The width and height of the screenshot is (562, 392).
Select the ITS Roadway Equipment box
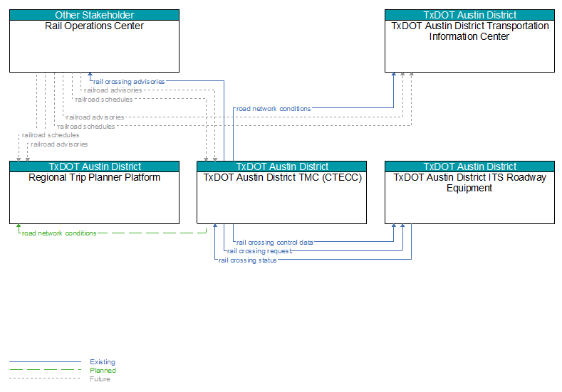(469, 193)
